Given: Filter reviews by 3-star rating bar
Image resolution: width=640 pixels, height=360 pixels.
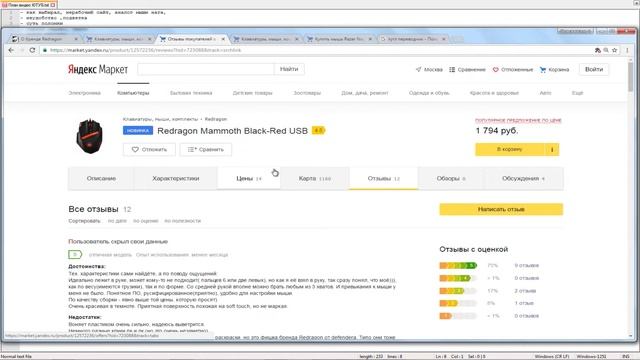Looking at the screenshot, I should 458,291.
